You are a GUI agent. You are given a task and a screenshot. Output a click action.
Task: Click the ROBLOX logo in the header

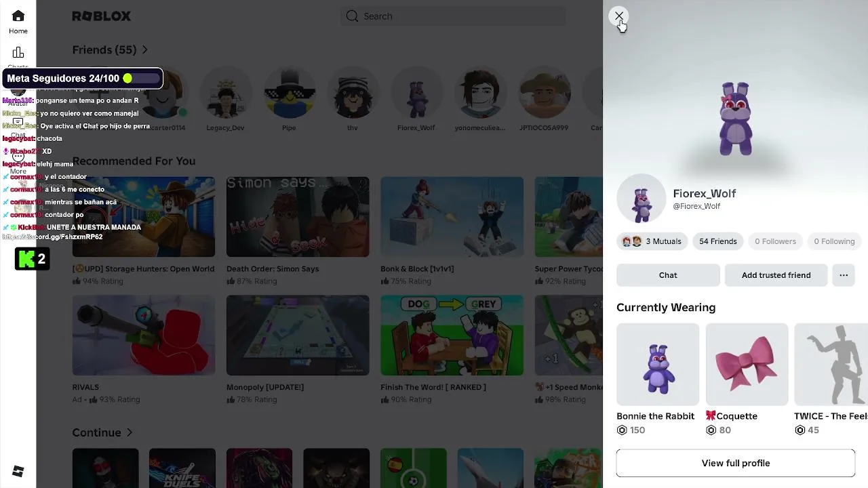coord(102,16)
